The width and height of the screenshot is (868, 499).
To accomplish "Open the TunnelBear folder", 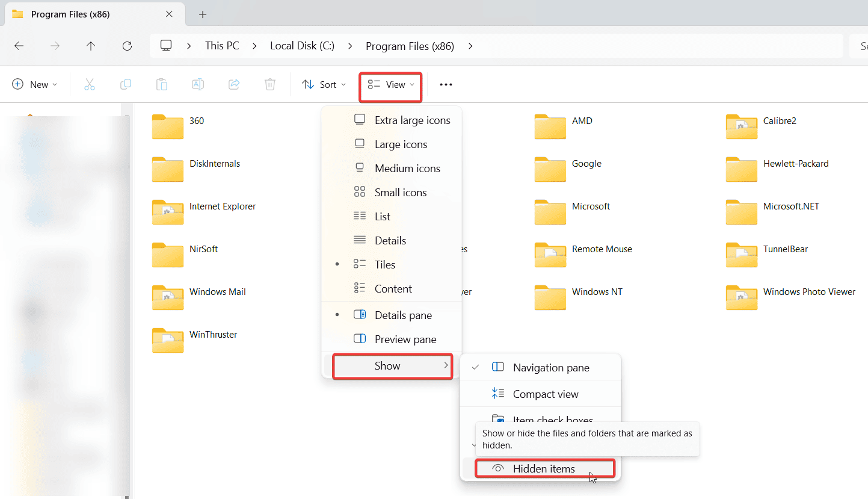I will tap(767, 255).
